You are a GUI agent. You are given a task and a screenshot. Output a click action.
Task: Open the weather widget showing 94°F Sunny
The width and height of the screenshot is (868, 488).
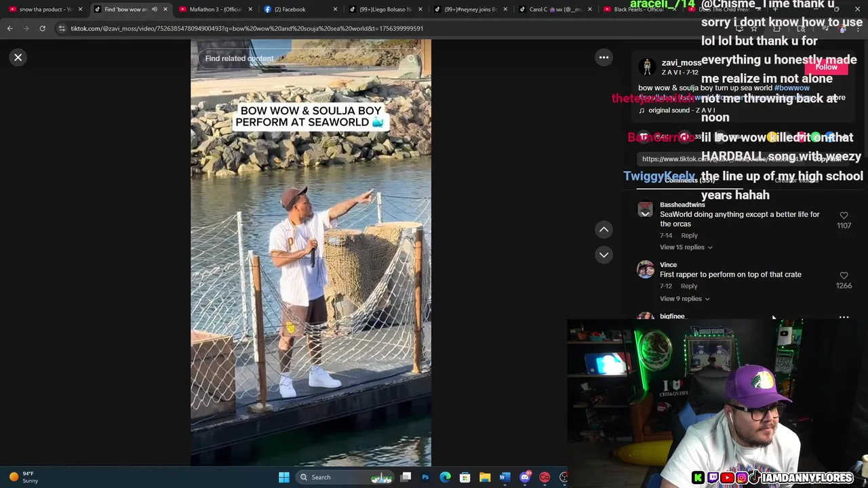[x=23, y=477]
